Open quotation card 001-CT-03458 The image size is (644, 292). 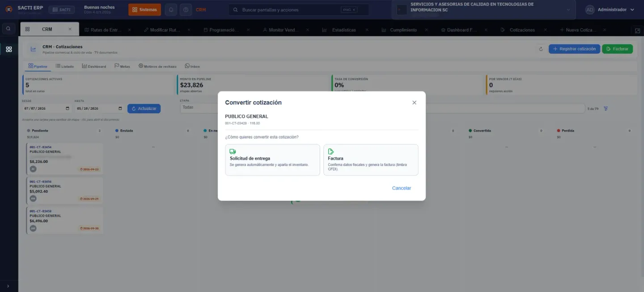65,220
